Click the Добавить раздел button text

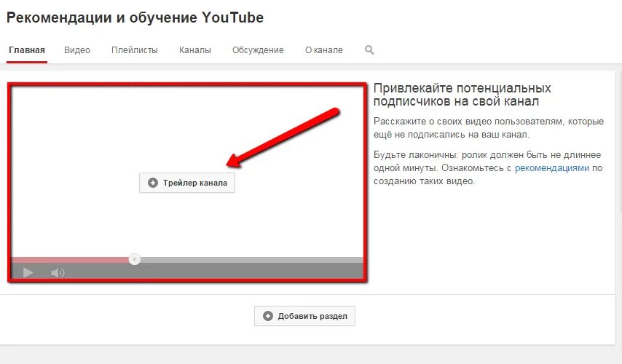tap(312, 316)
